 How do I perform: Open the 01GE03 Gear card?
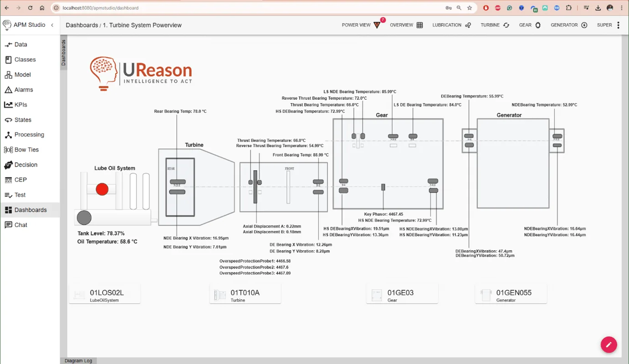coord(402,294)
